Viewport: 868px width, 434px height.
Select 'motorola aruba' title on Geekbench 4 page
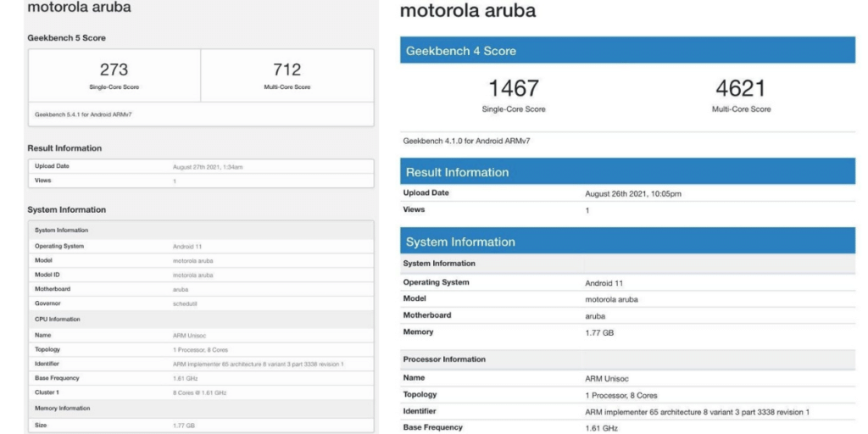point(468,10)
